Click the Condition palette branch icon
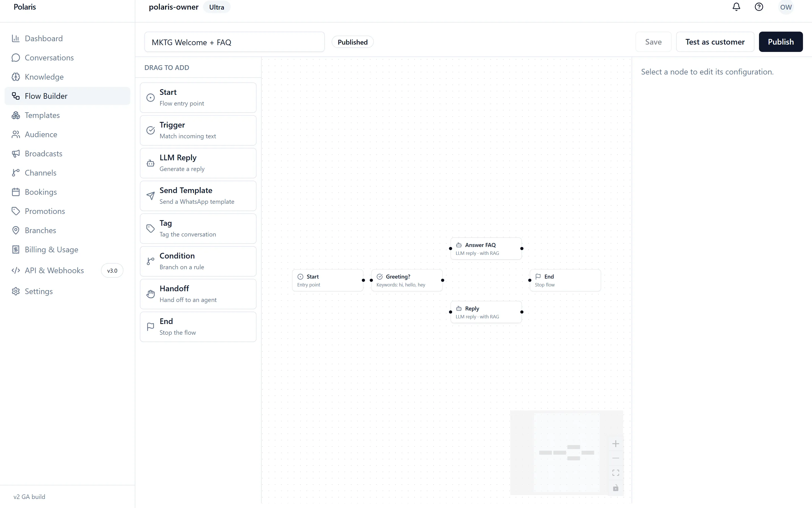The height and width of the screenshot is (508, 812). tap(151, 261)
